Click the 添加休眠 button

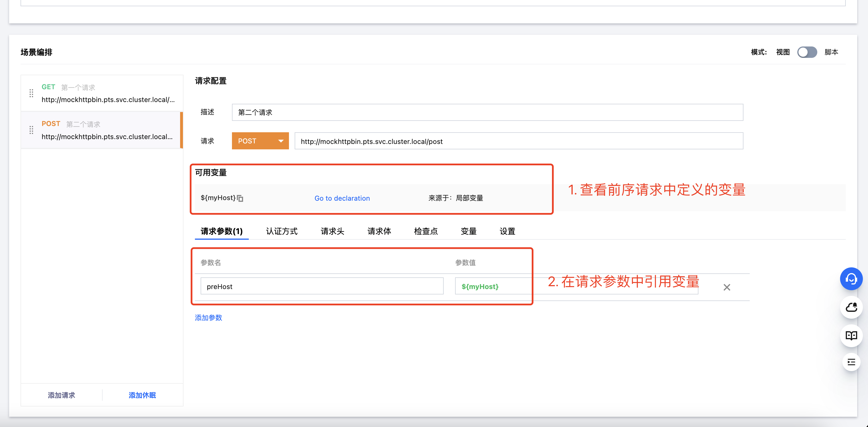(x=142, y=395)
